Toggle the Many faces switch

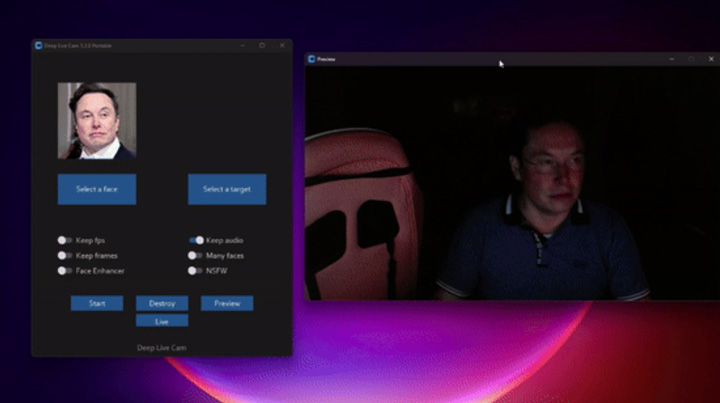(x=195, y=255)
